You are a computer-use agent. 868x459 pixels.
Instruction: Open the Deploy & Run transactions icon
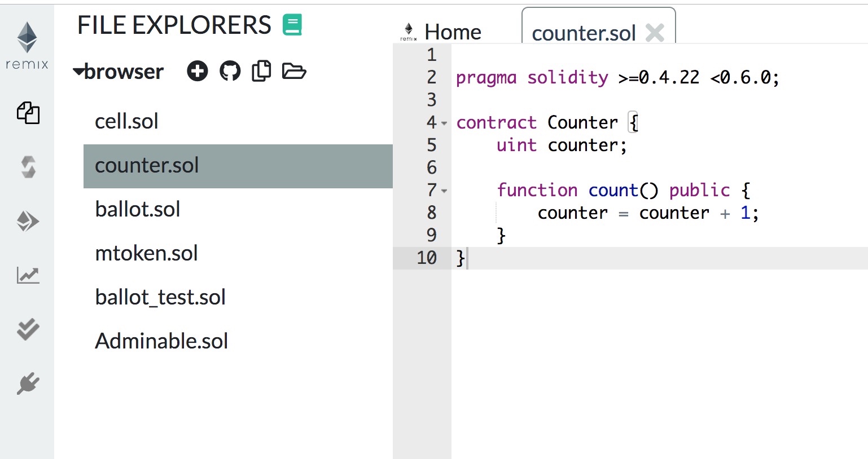28,221
